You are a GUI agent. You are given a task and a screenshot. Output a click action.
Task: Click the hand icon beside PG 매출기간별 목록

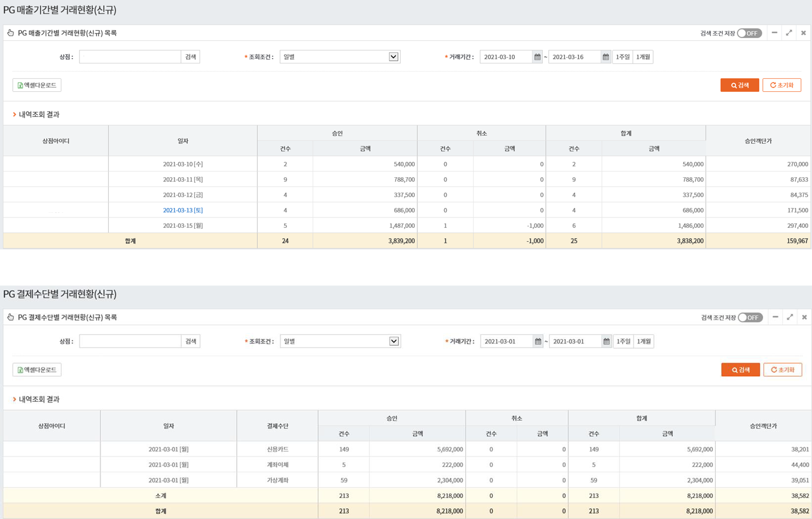(x=10, y=33)
